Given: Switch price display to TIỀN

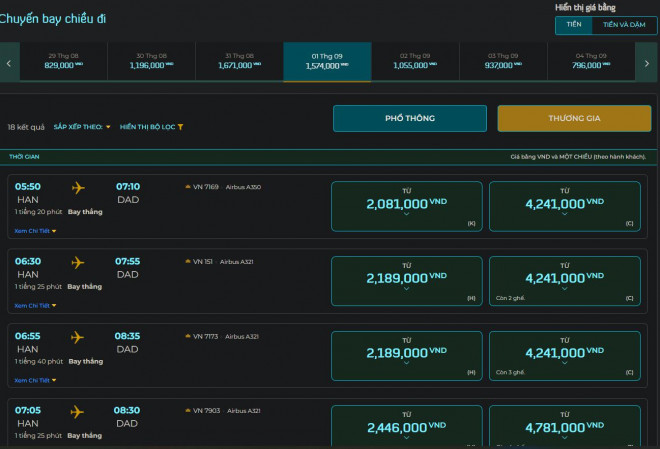Looking at the screenshot, I should pos(573,26).
